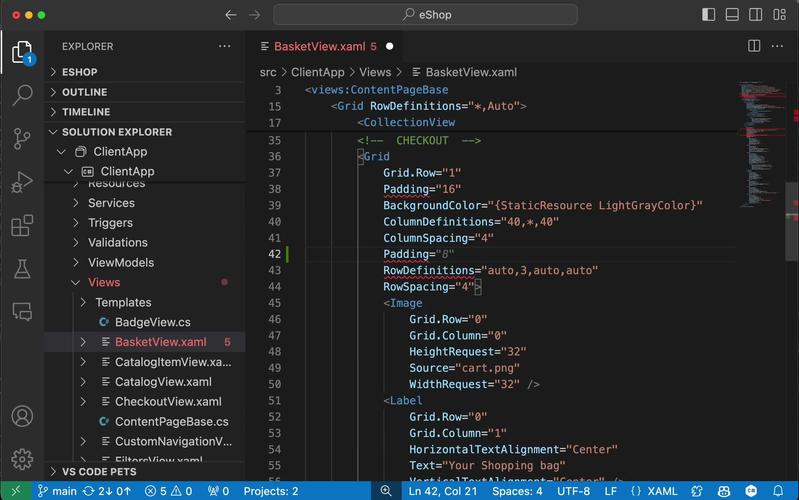Open the Explorer view in activity bar
The image size is (799, 500).
(22, 52)
